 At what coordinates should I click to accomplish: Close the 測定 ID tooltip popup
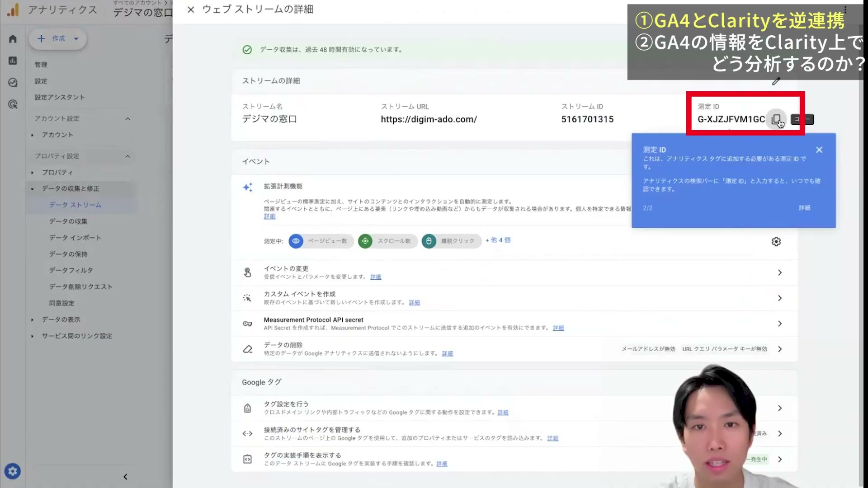[x=819, y=150]
